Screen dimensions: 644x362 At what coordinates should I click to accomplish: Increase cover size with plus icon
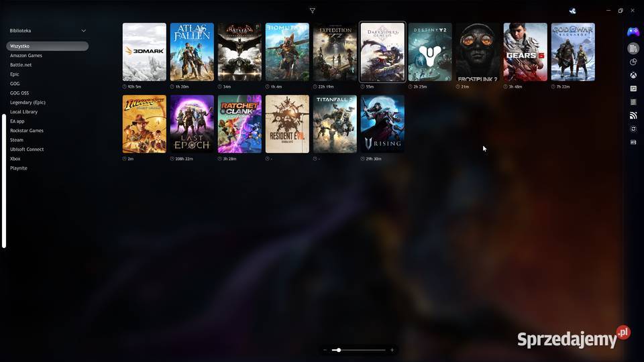[x=392, y=350]
